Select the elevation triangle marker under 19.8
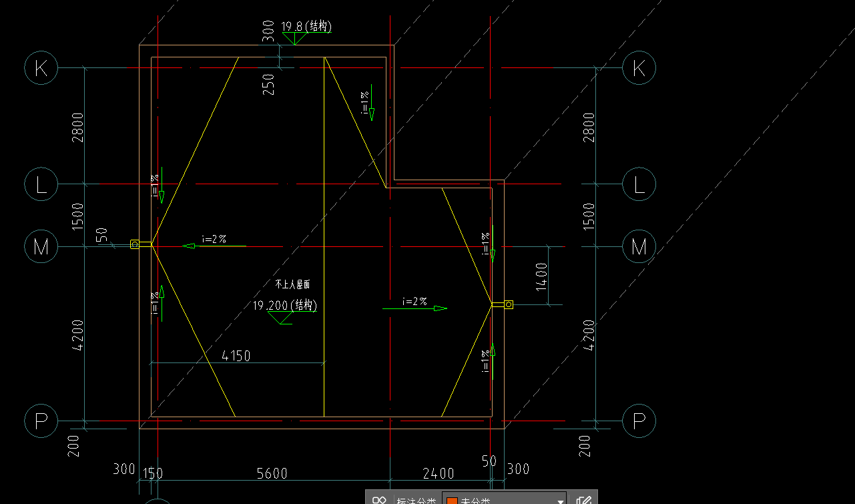855x504 pixels. (x=294, y=39)
